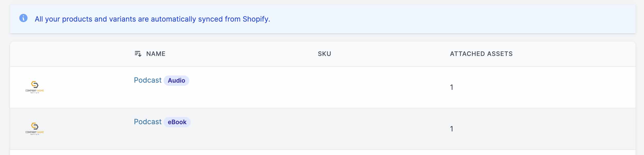Image resolution: width=644 pixels, height=155 pixels.
Task: Click the empty SKU cell in Audio row
Action: 324,87
